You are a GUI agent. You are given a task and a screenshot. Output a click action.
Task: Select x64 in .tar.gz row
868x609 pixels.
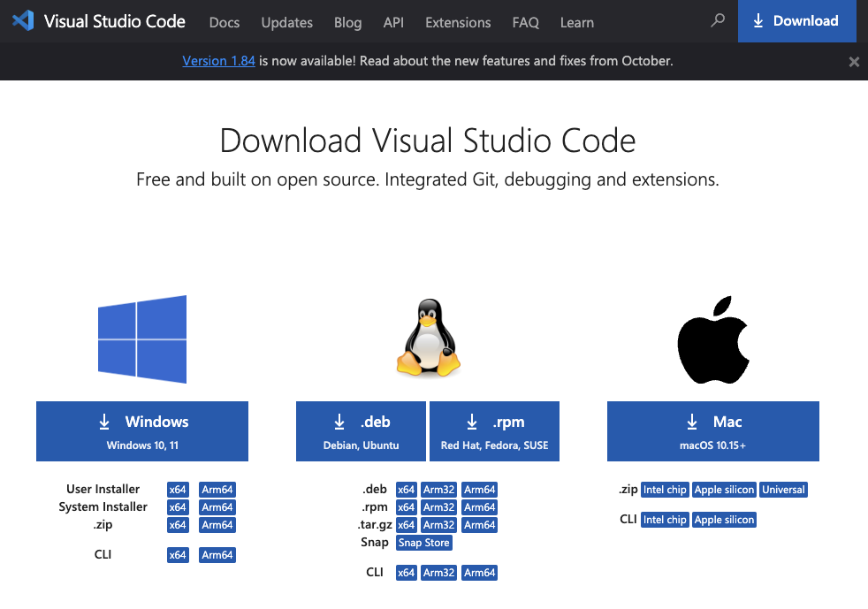pos(407,525)
